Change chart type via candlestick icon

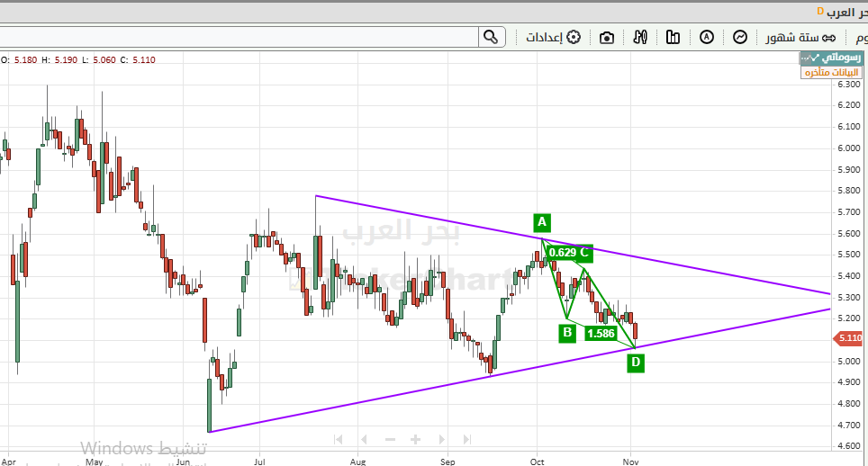click(x=674, y=37)
